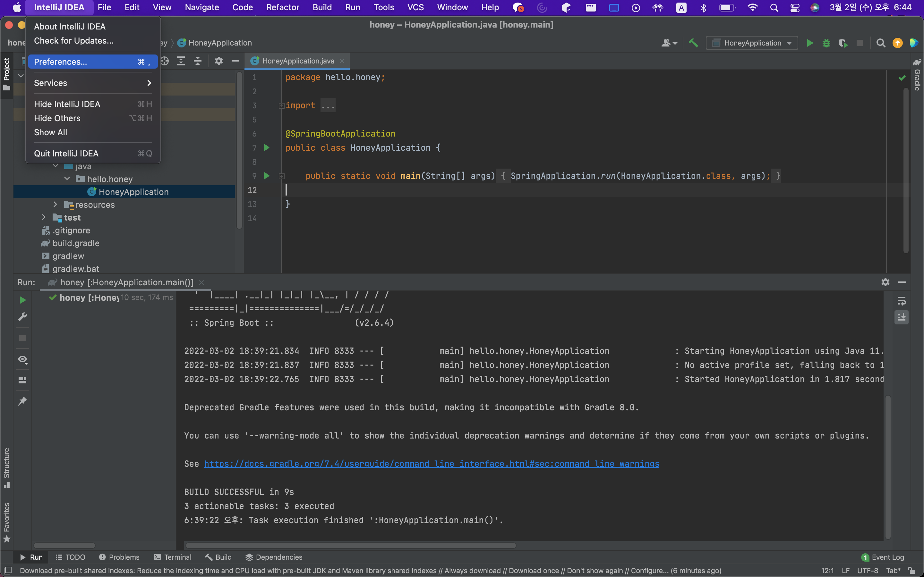The width and height of the screenshot is (924, 577).
Task: Open Run panel settings gear
Action: 885,282
